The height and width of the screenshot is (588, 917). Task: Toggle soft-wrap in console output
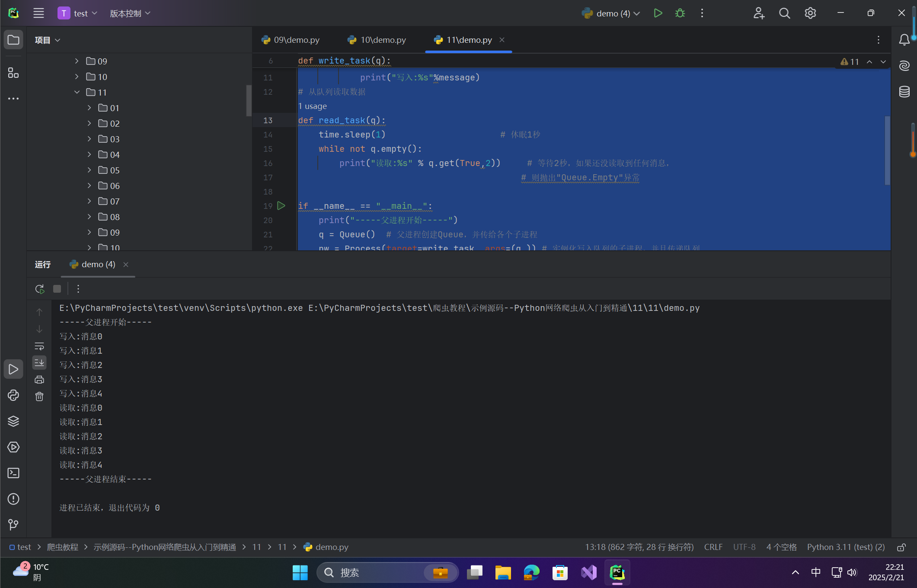point(39,346)
